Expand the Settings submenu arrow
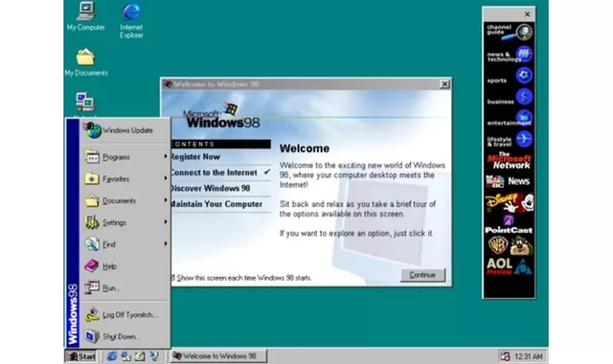Image resolution: width=613 pixels, height=364 pixels. 166,222
